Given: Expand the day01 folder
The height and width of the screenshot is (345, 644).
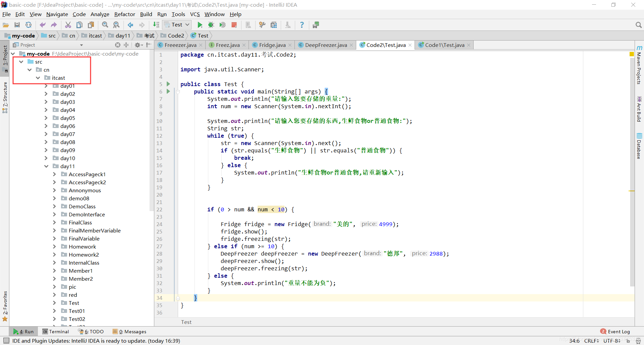Looking at the screenshot, I should click(x=46, y=86).
